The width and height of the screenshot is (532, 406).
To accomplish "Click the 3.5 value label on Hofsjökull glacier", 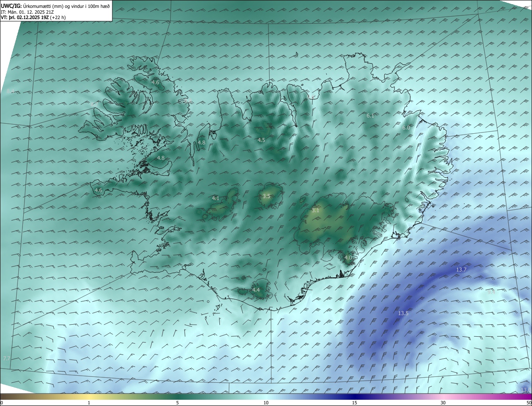I will coord(267,196).
